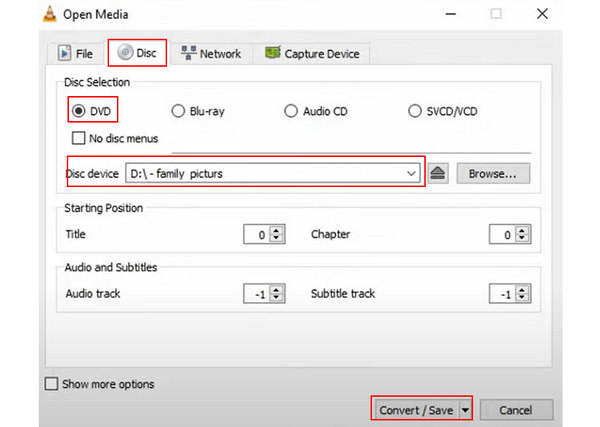
Task: Choose SVCD/VCD disc type
Action: [415, 111]
